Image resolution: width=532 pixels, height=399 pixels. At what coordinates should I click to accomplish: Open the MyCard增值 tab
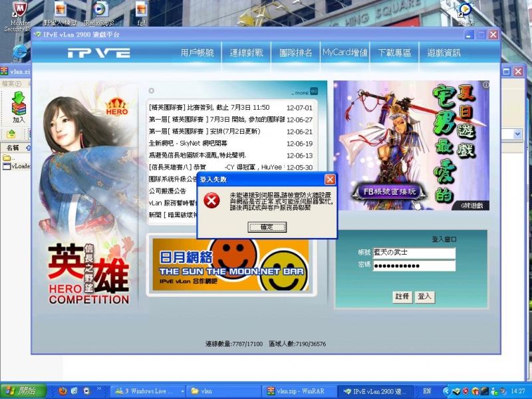(x=345, y=53)
